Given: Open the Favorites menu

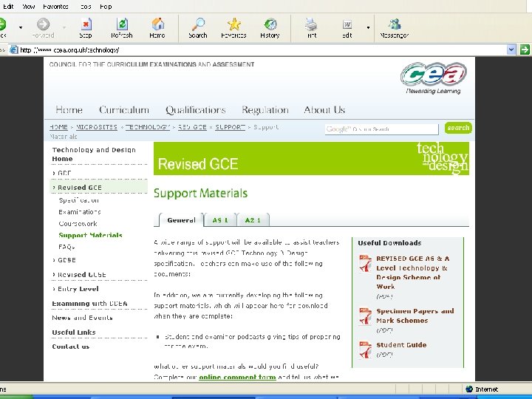Looking at the screenshot, I should [x=55, y=7].
